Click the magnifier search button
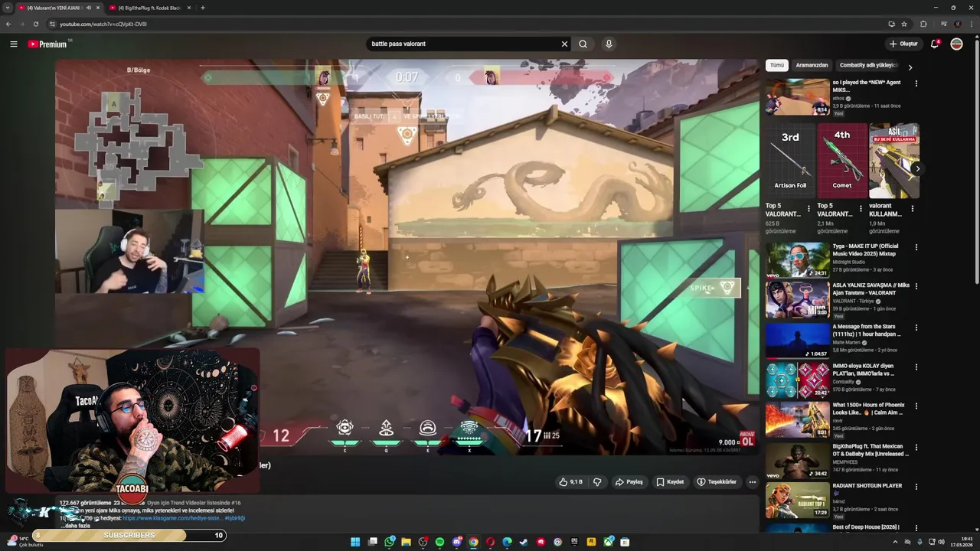 click(583, 44)
